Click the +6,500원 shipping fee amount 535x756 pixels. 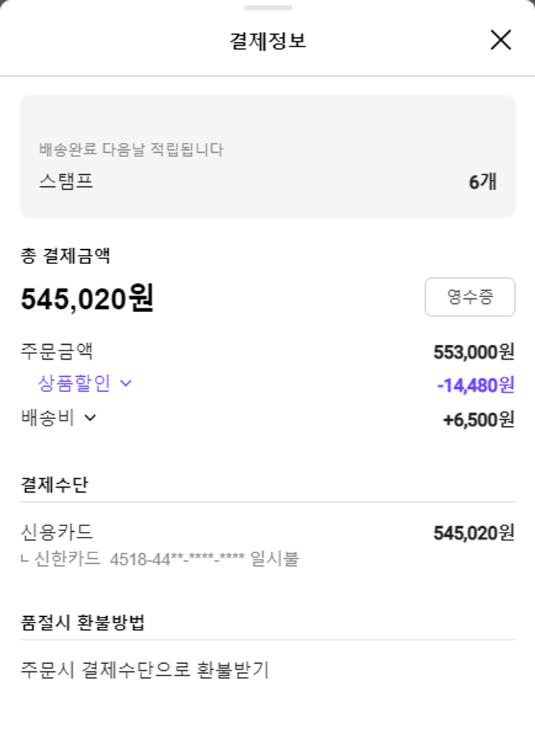coord(478,420)
